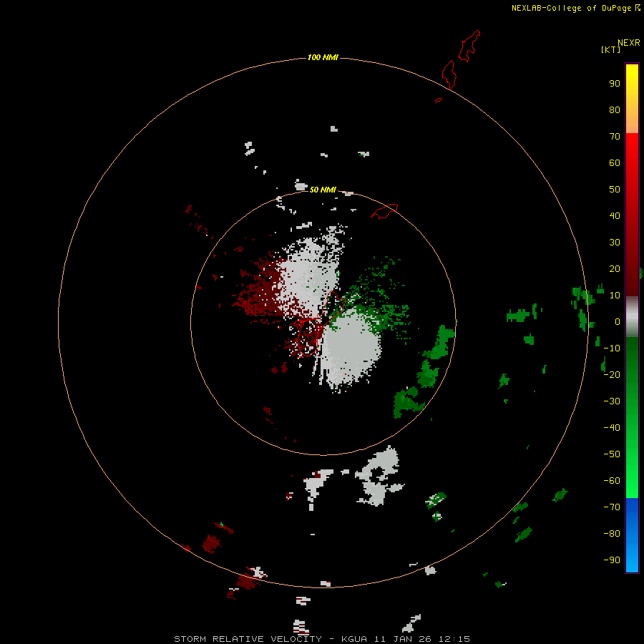Click the yellow top segment of color bar
The width and height of the screenshot is (644, 644).
coord(632,99)
